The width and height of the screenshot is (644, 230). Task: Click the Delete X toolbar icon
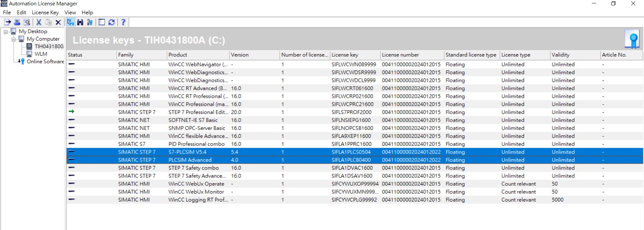(58, 22)
